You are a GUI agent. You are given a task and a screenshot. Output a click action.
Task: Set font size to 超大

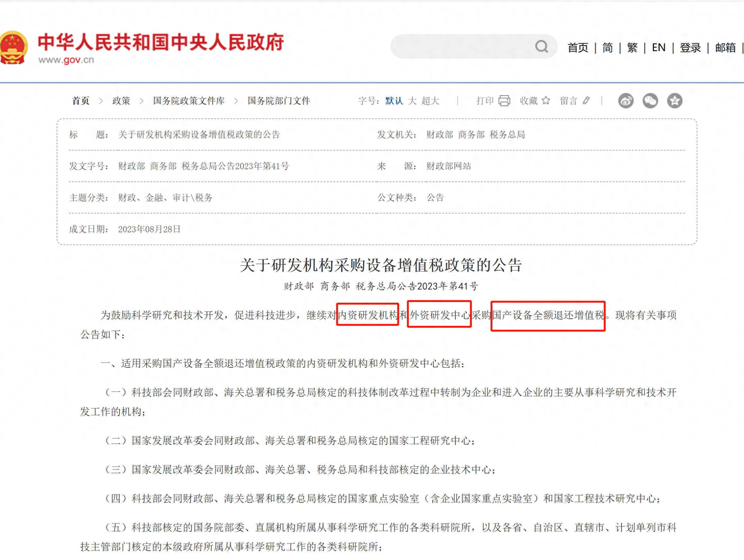tap(430, 101)
